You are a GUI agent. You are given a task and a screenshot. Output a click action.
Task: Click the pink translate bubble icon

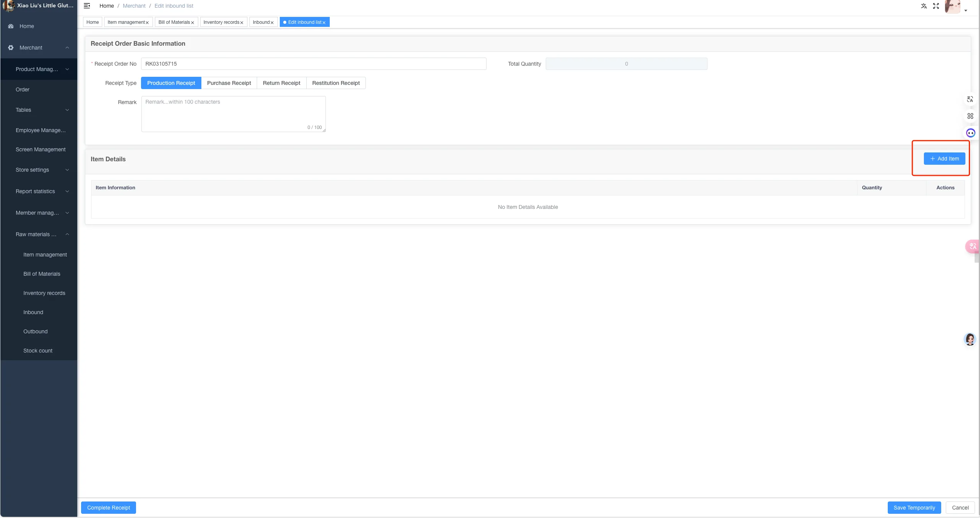[972, 246]
